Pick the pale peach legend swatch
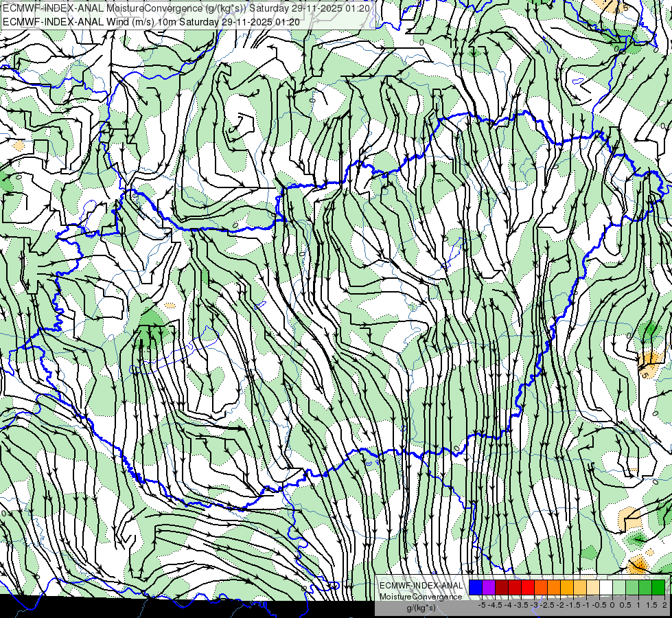This screenshot has height=618, width=672. pyautogui.click(x=593, y=587)
